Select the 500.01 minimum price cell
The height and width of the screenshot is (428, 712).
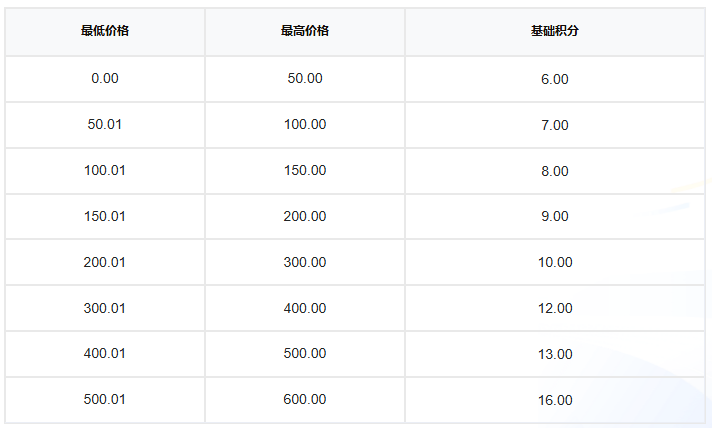click(105, 399)
